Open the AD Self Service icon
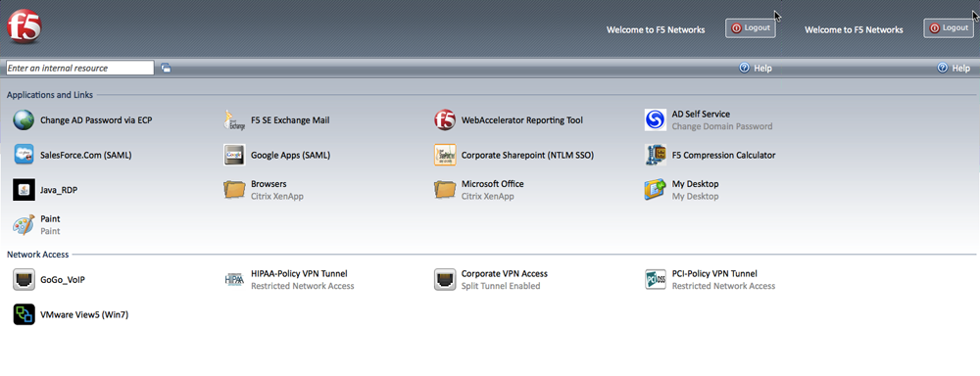 [x=655, y=119]
